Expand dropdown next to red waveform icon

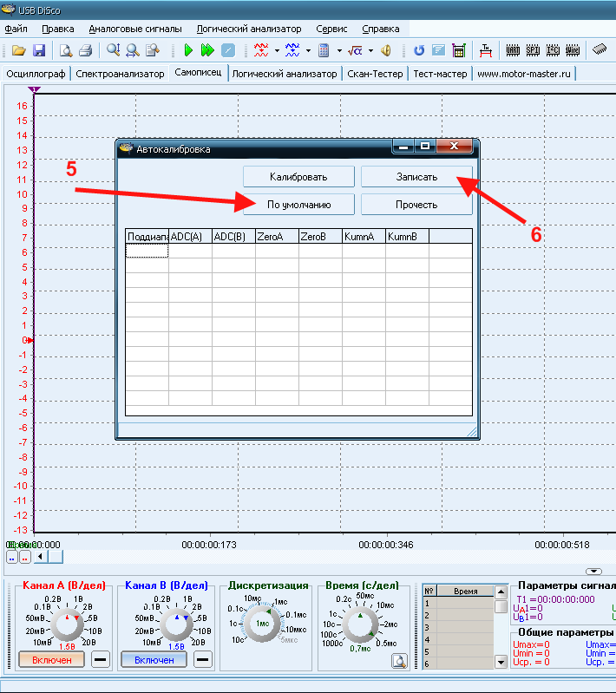[x=277, y=51]
